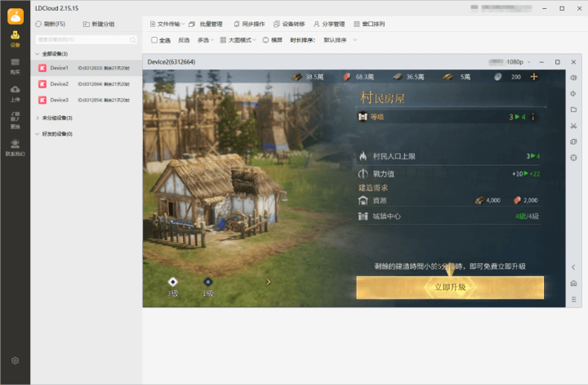Click the 戰力值 stat row
Screen dimensions: 588x385
(x=448, y=174)
